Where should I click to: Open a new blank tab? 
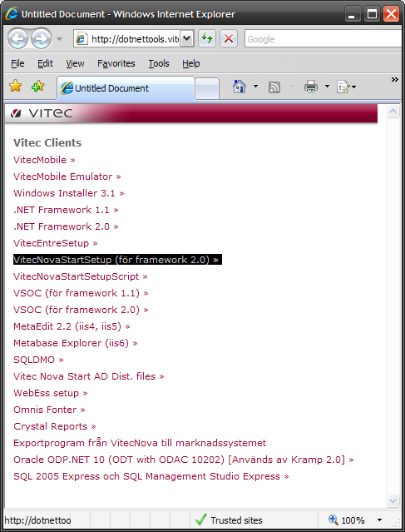click(x=207, y=89)
